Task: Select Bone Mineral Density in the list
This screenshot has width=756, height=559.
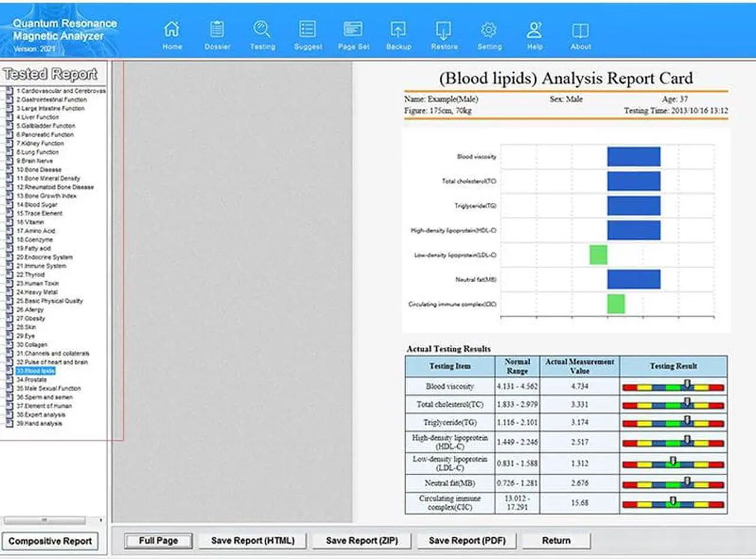Action: coord(48,178)
